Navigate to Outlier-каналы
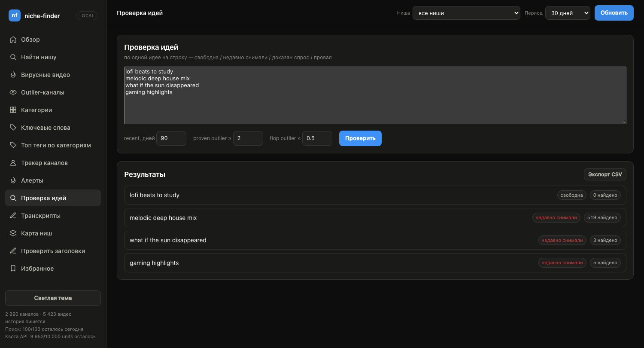Screen dimensions: 644x348 coord(53,92)
